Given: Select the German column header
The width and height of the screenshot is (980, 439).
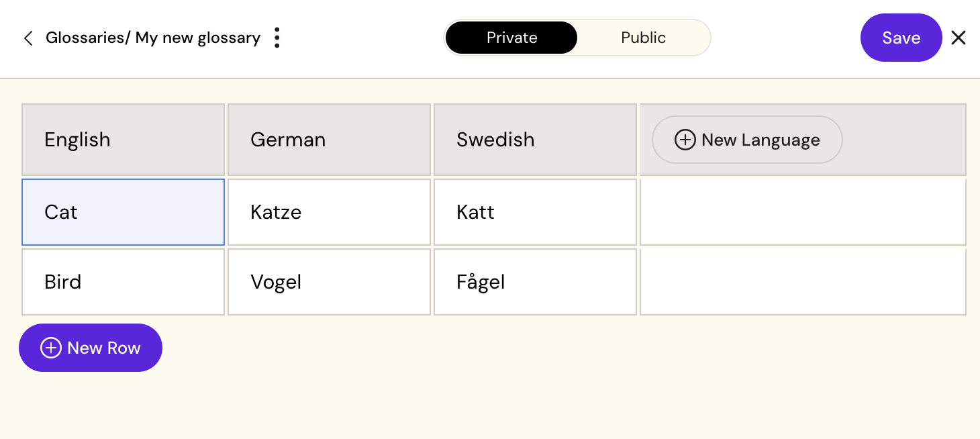Looking at the screenshot, I should (x=329, y=140).
